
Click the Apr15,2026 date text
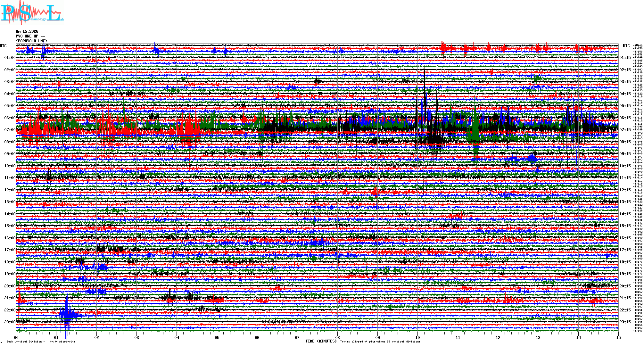[27, 31]
